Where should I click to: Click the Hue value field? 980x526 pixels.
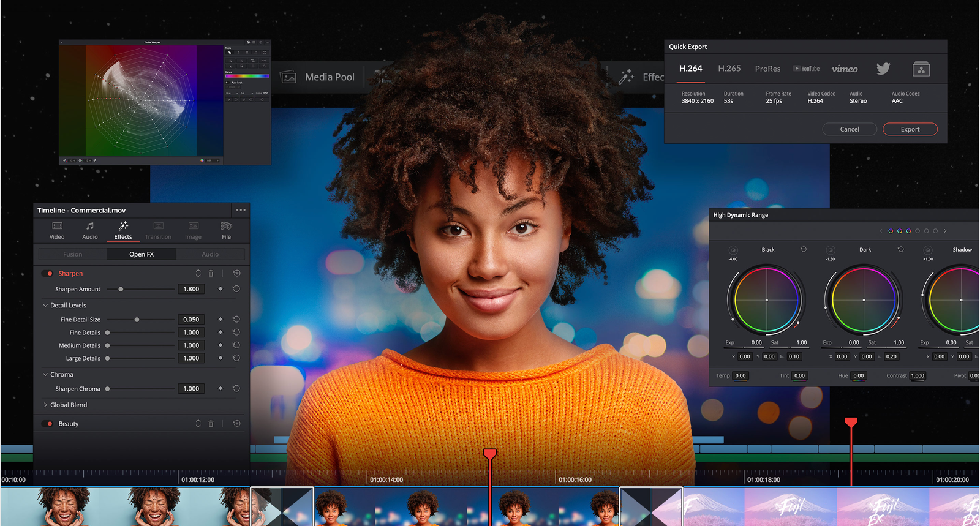point(859,376)
